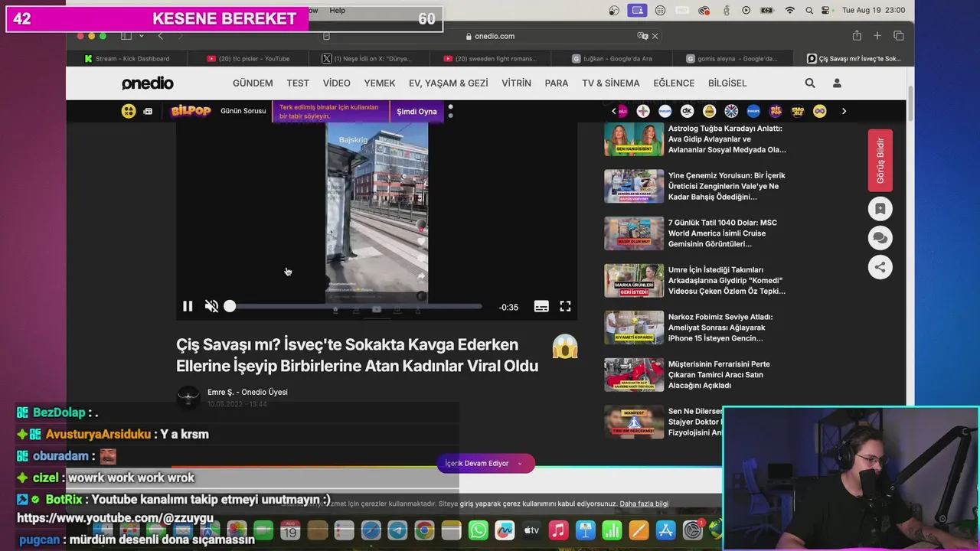Pause the video player

pos(188,306)
